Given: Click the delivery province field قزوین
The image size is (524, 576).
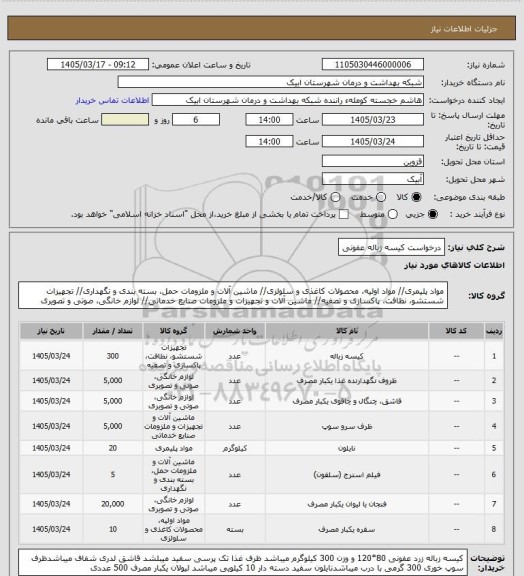Looking at the screenshot, I should [x=373, y=161].
